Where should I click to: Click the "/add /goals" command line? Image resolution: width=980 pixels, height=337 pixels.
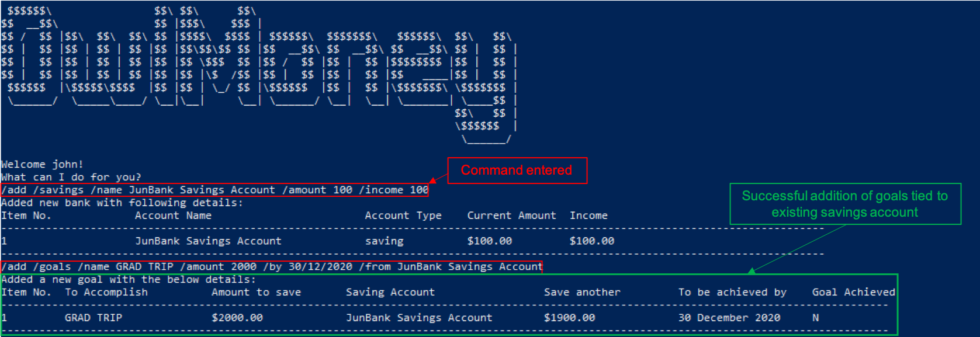[x=272, y=267]
